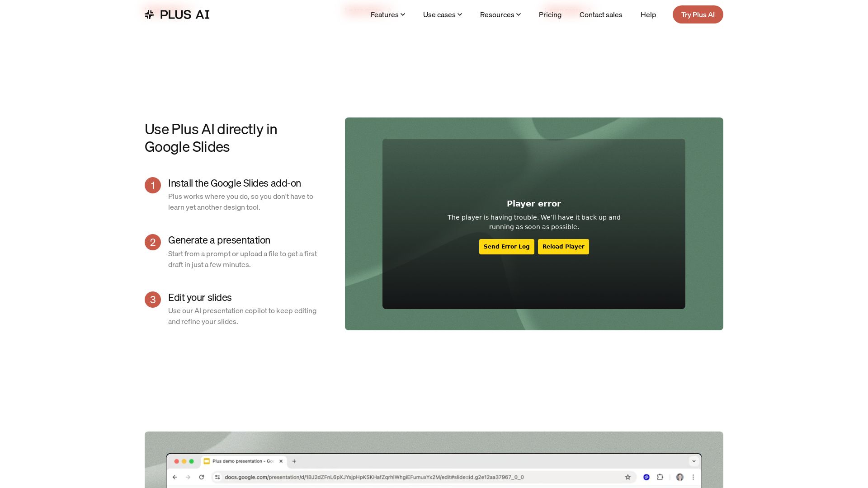Open the Help page
This screenshot has width=868, height=488.
[648, 14]
